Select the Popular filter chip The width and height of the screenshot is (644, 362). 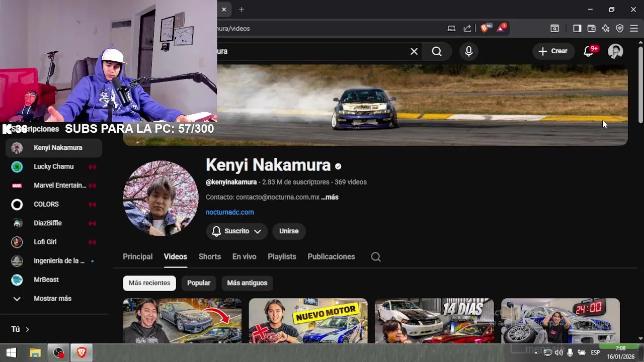point(199,283)
